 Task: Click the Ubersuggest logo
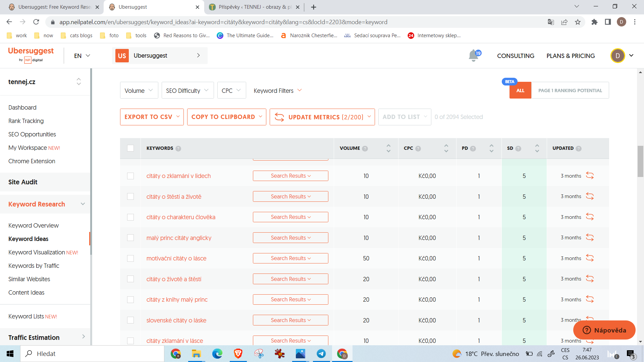tap(31, 55)
